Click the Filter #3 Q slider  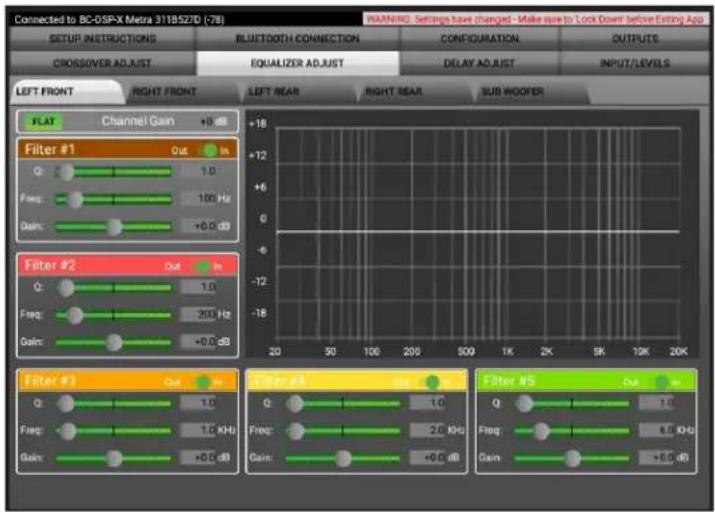(x=113, y=403)
